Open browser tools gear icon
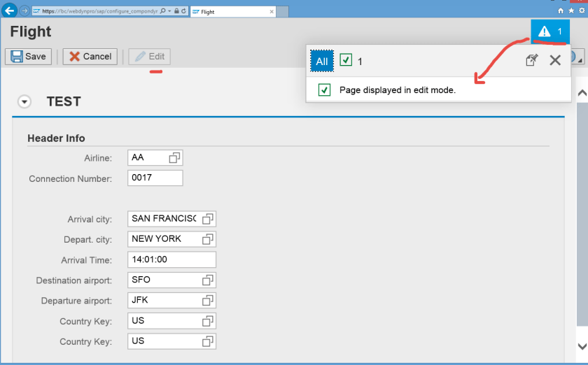 coord(582,10)
